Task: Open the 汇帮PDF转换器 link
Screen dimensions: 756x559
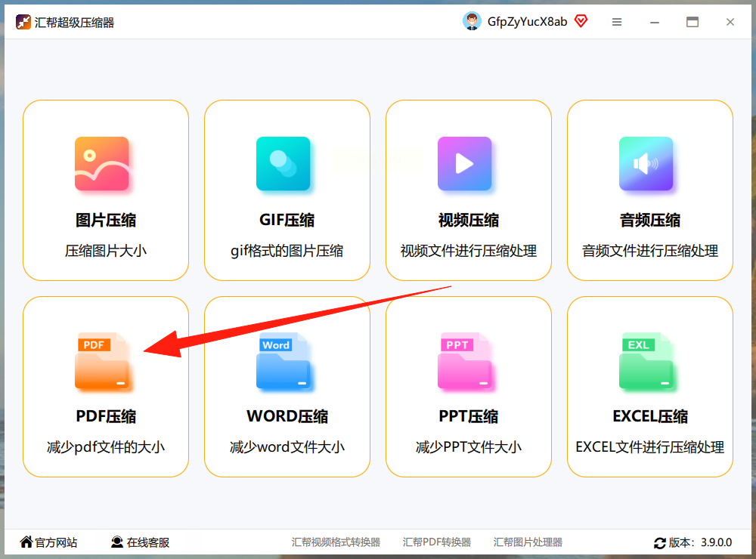Action: point(436,542)
